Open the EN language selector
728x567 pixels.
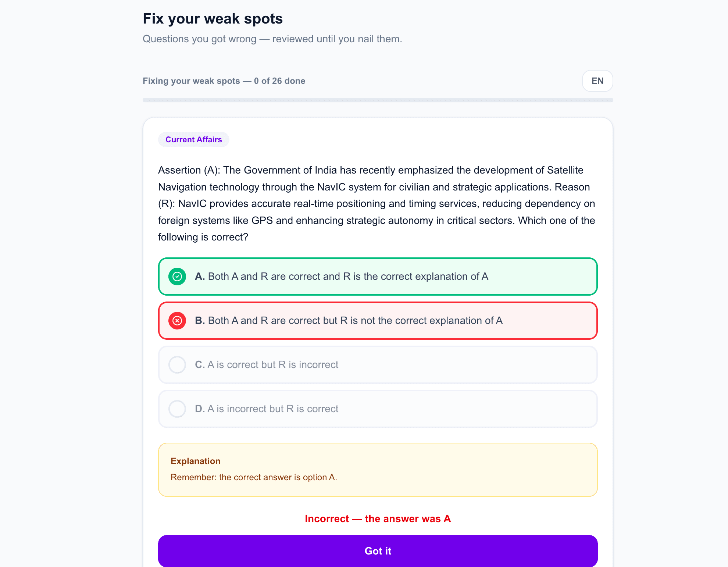pyautogui.click(x=597, y=81)
